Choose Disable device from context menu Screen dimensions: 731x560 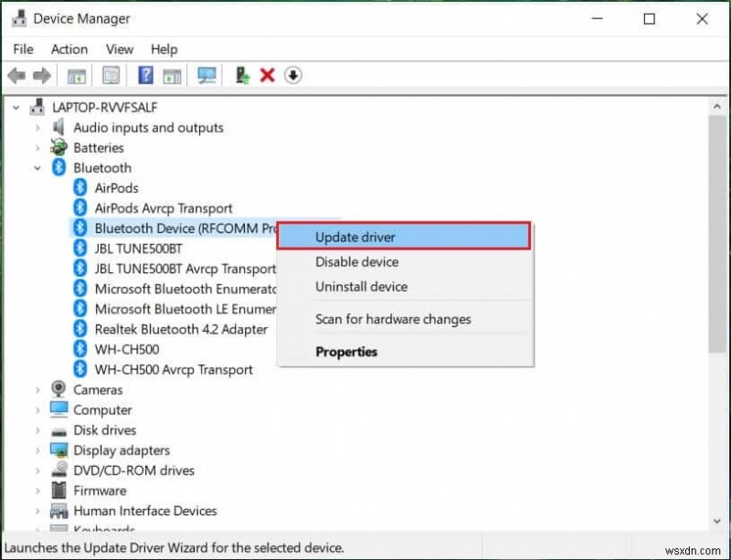[405, 261]
